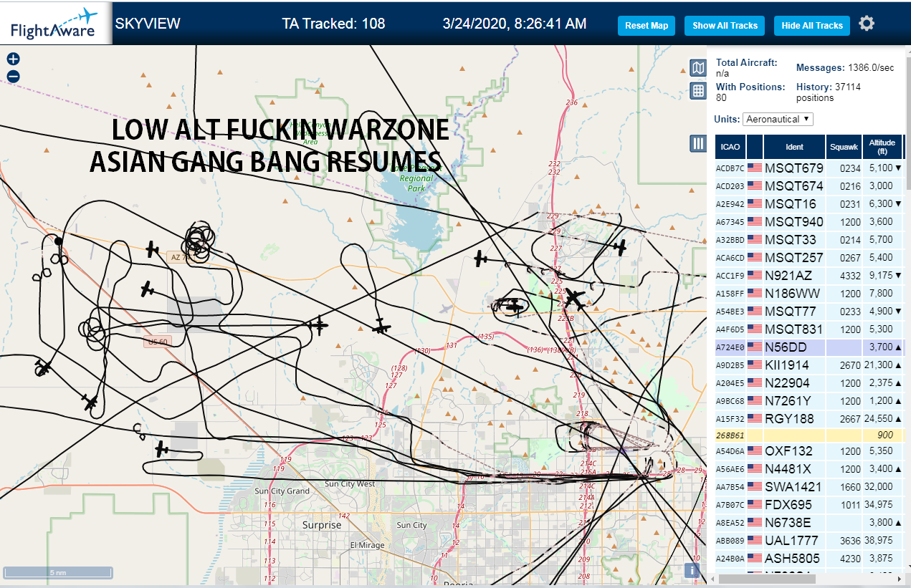Screen dimensions: 911x588
Task: Click the Messages rate text
Action: coord(845,67)
